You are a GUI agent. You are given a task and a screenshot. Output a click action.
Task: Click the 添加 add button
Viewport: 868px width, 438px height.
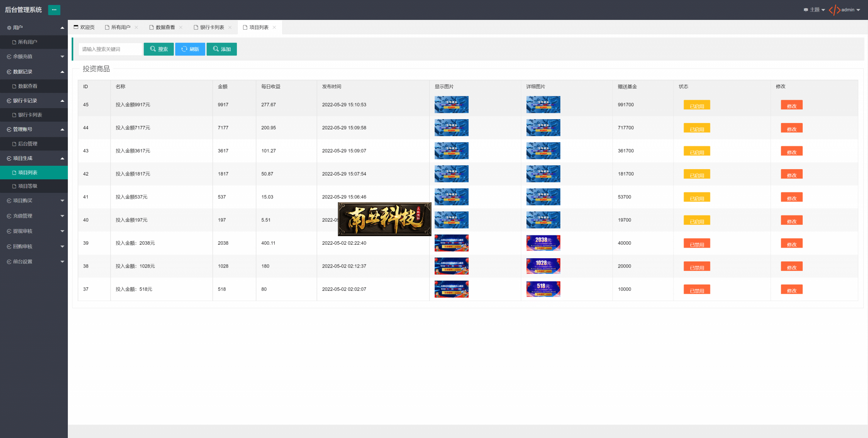[x=222, y=49]
